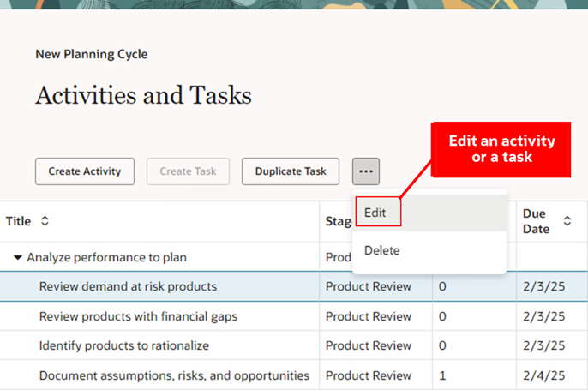Select Document assumptions, risks, and opportunities task
Image resolution: width=588 pixels, height=390 pixels.
[174, 375]
